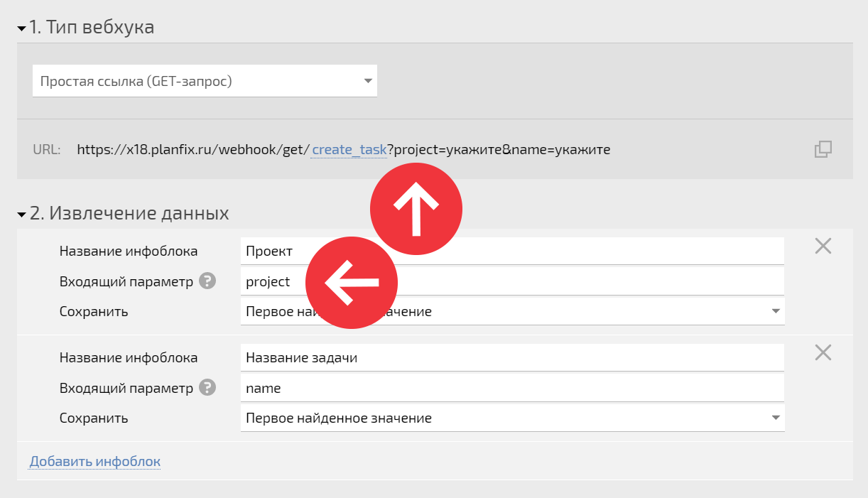Image resolution: width=868 pixels, height=498 pixels.
Task: Open the Сохранить dropdown for Название задачи
Action: (x=512, y=418)
